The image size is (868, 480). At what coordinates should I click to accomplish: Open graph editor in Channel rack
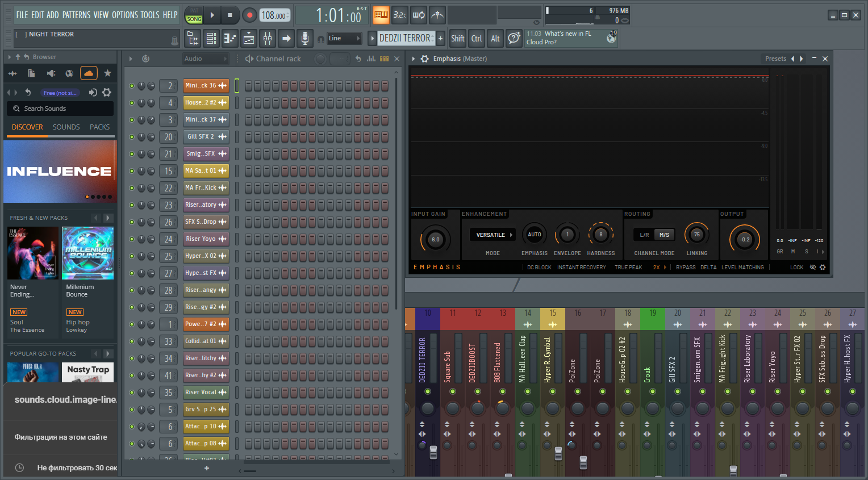pos(371,59)
